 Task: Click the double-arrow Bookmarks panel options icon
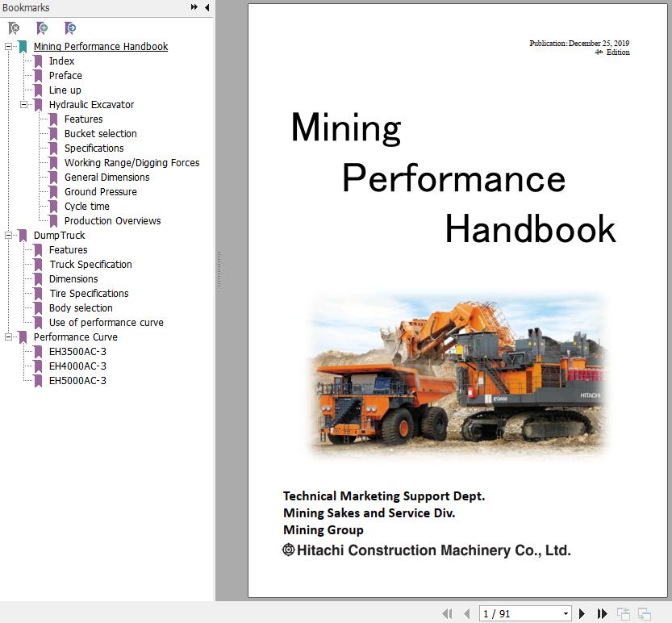point(194,7)
